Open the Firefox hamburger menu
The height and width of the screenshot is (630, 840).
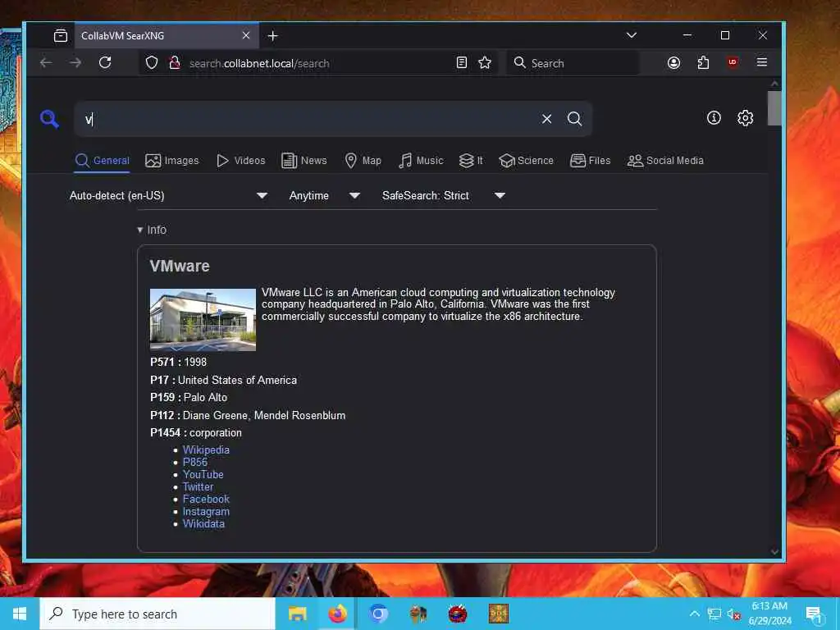[x=762, y=62]
